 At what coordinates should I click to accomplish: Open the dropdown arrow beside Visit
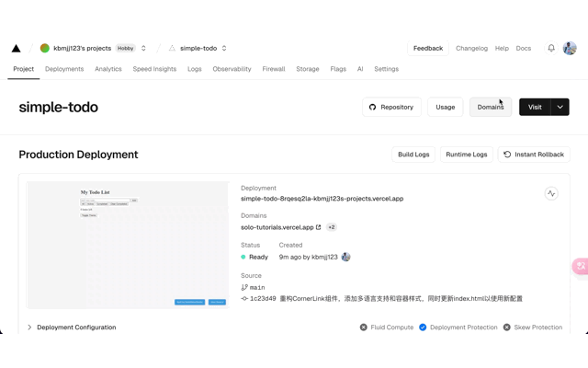pyautogui.click(x=560, y=107)
